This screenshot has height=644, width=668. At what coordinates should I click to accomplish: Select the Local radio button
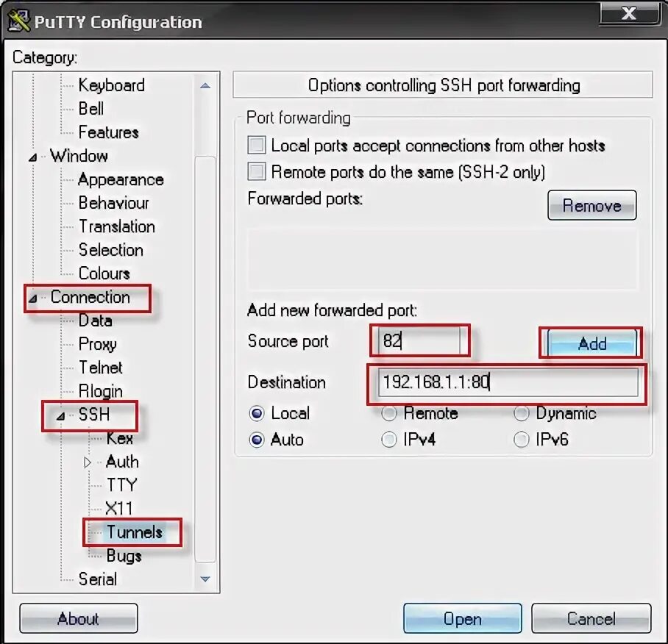tap(257, 413)
